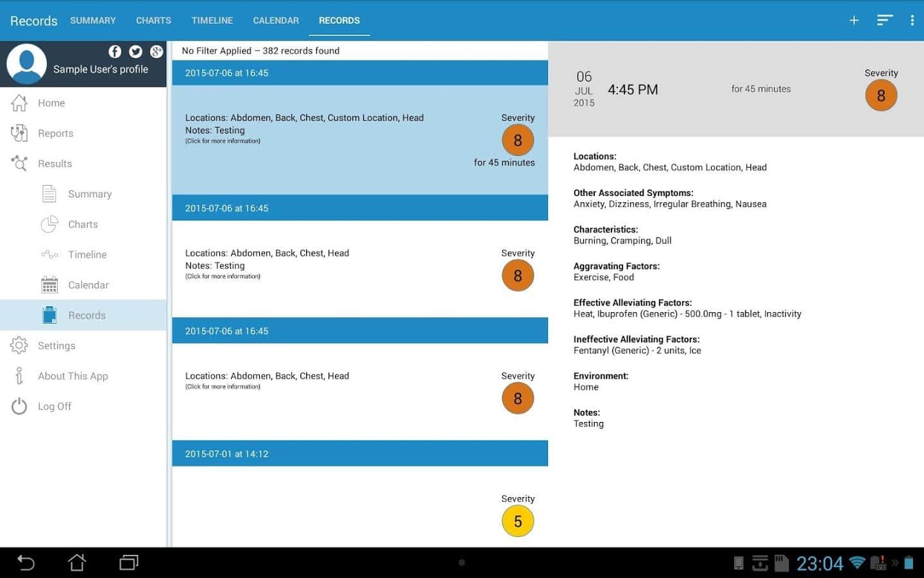This screenshot has height=578, width=924.
Task: Open the filter/sort icon in top bar
Action: point(885,21)
